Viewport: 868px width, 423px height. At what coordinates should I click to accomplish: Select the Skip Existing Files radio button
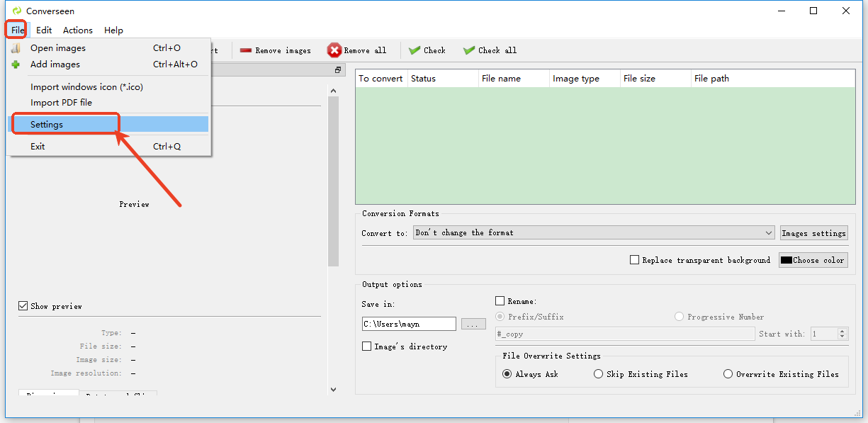point(599,374)
